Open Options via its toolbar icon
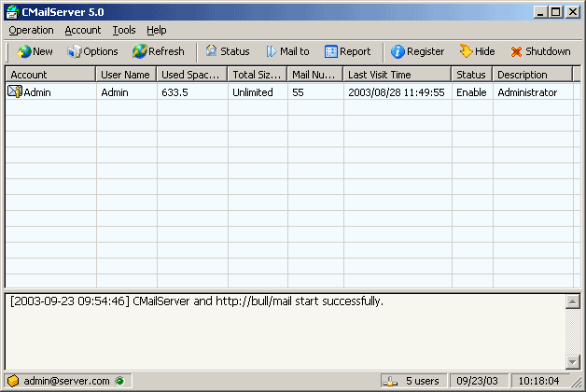The height and width of the screenshot is (392, 586). click(74, 51)
